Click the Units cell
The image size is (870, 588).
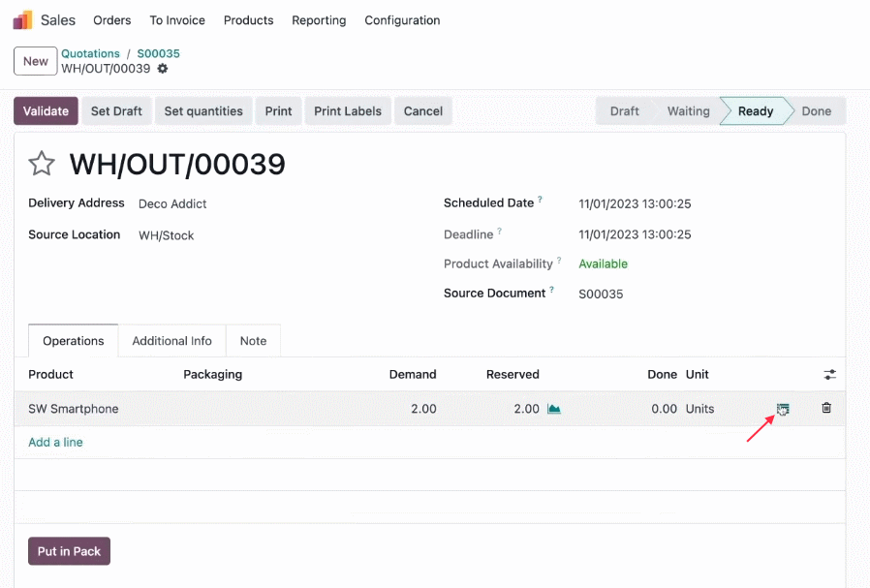pyautogui.click(x=700, y=409)
